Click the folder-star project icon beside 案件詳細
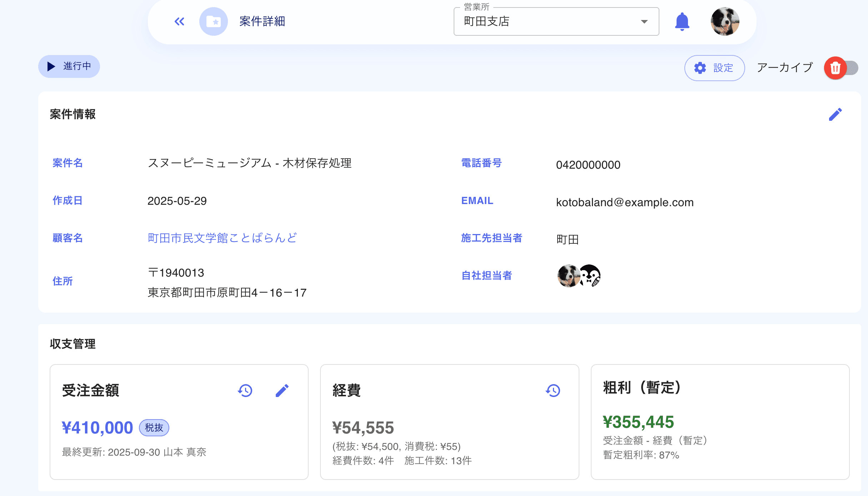868x496 pixels. [x=213, y=21]
